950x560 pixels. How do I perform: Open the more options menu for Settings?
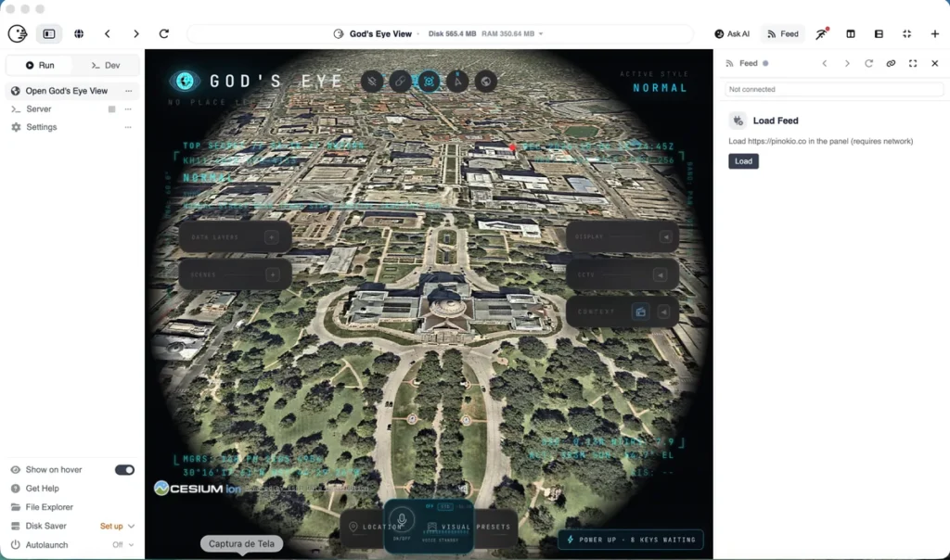tap(128, 127)
